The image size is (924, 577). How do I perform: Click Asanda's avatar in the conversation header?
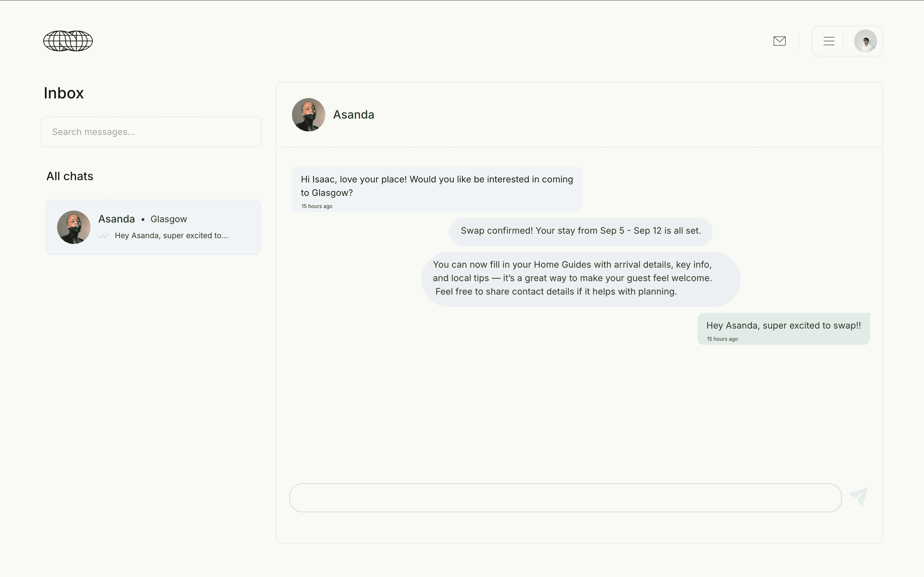click(309, 115)
